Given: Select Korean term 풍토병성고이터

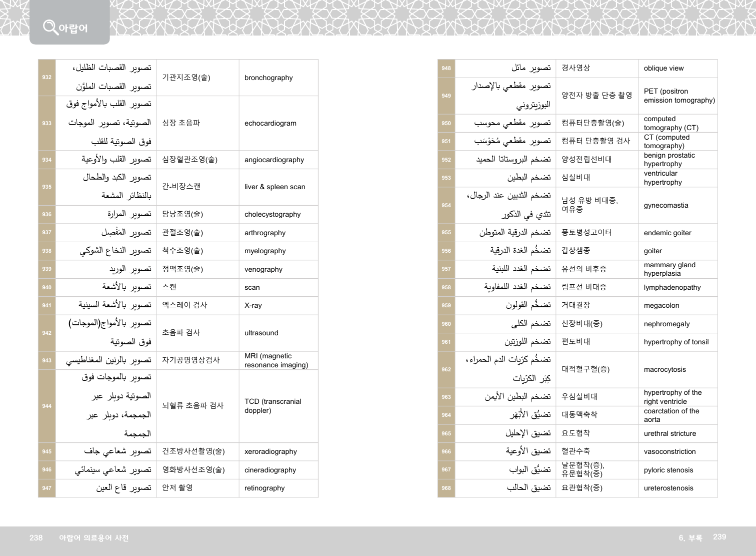Looking at the screenshot, I should (586, 233).
